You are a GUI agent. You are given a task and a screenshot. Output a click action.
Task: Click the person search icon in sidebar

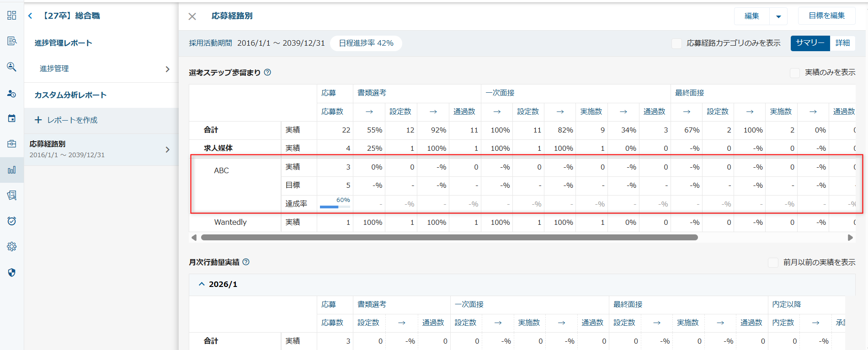point(12,67)
